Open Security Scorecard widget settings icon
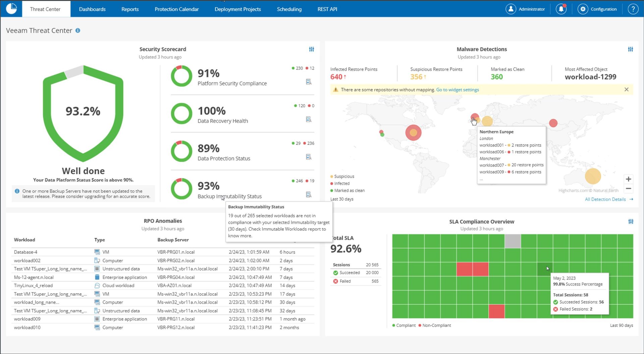The width and height of the screenshot is (644, 354). coord(311,49)
